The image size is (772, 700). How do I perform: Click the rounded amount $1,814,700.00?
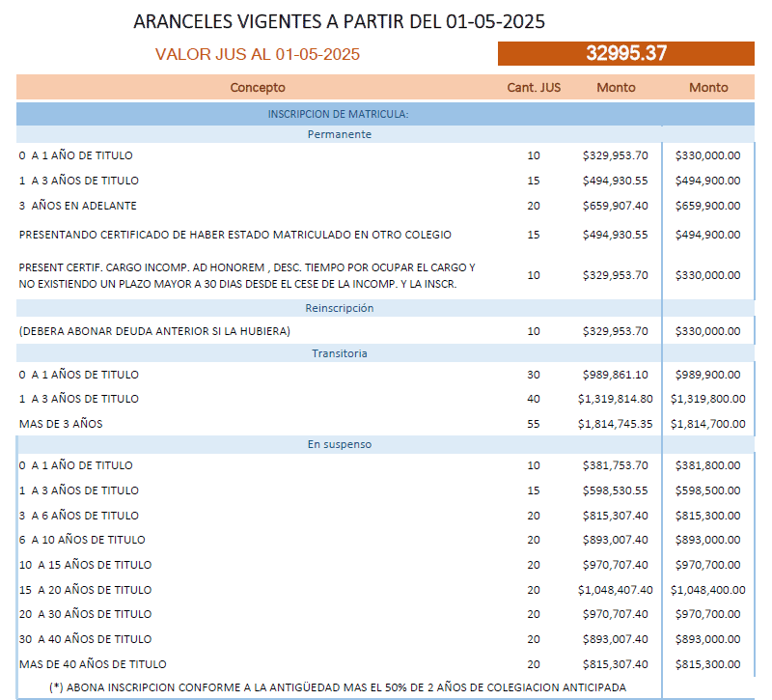click(x=707, y=424)
